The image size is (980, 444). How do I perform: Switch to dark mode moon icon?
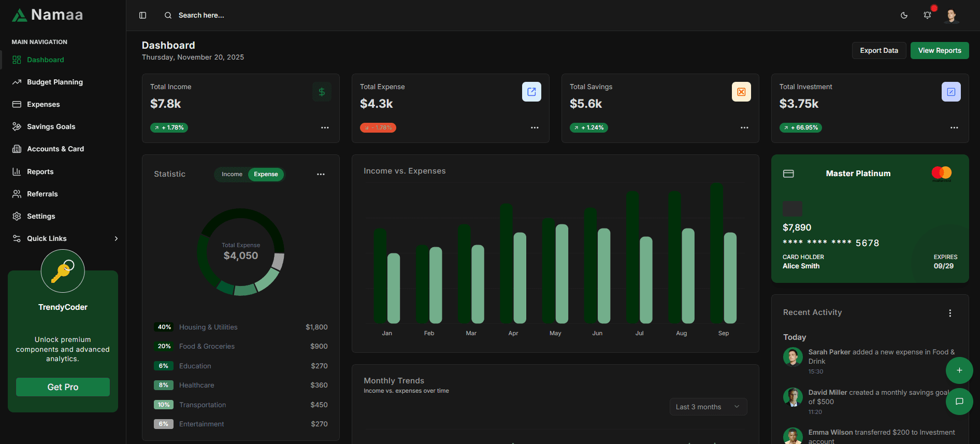click(904, 16)
